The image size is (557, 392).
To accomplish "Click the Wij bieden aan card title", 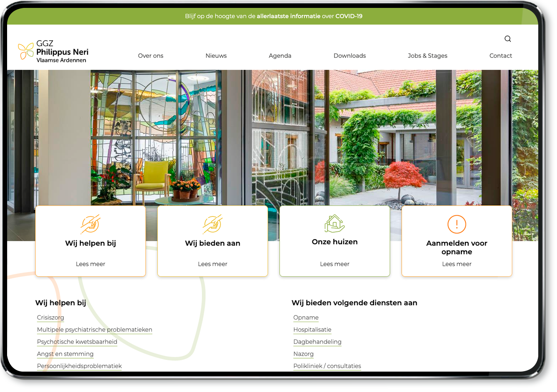I will [212, 243].
